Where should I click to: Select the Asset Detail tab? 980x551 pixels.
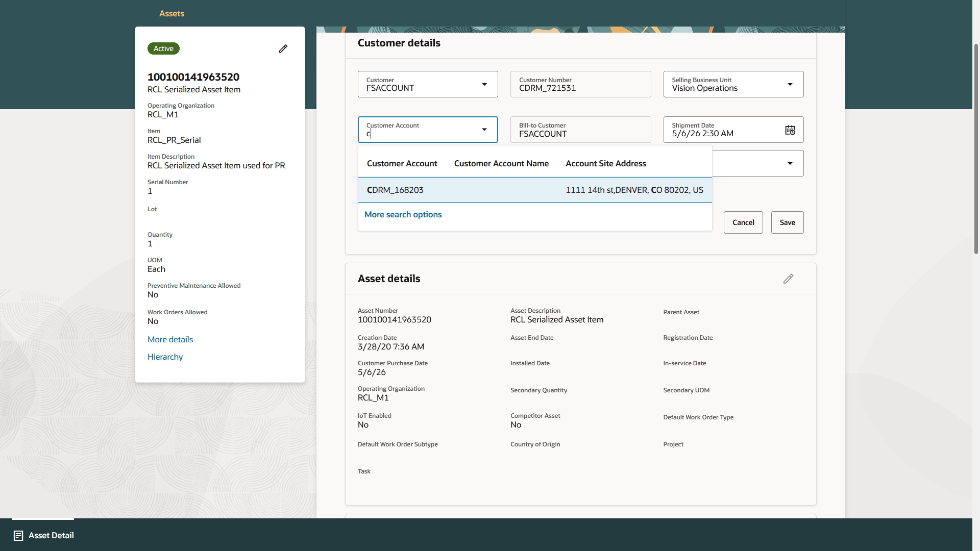(43, 535)
